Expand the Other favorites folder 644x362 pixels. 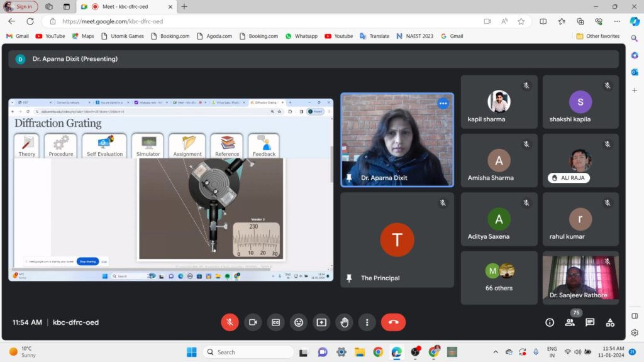click(597, 36)
